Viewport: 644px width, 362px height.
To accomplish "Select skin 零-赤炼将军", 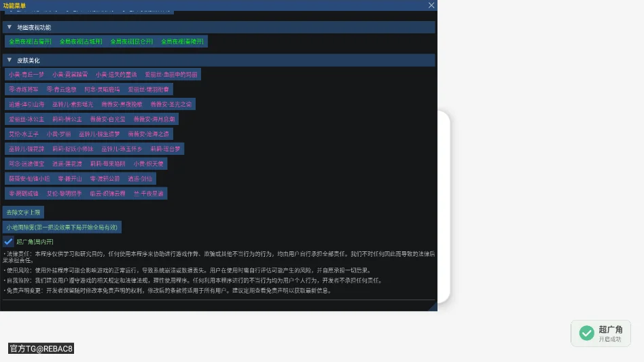I will (x=24, y=90).
